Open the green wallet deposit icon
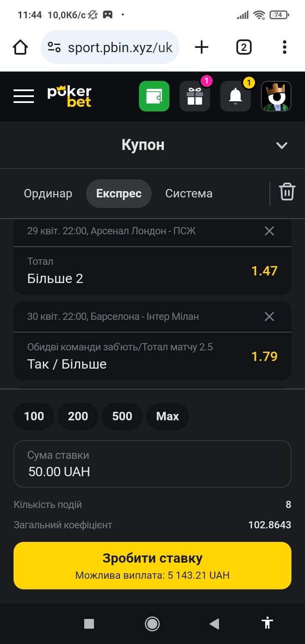The image size is (305, 644). (x=154, y=96)
